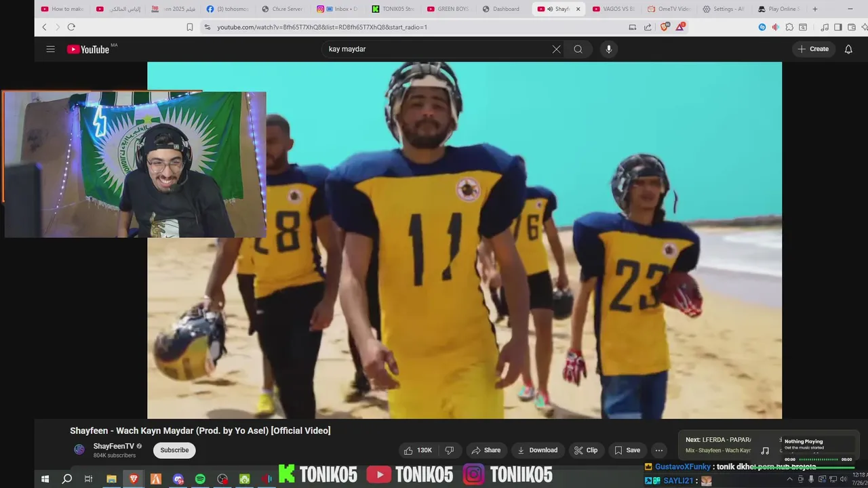This screenshot has width=868, height=488.
Task: Open the ShayFeenTV channel name link
Action: point(114,446)
